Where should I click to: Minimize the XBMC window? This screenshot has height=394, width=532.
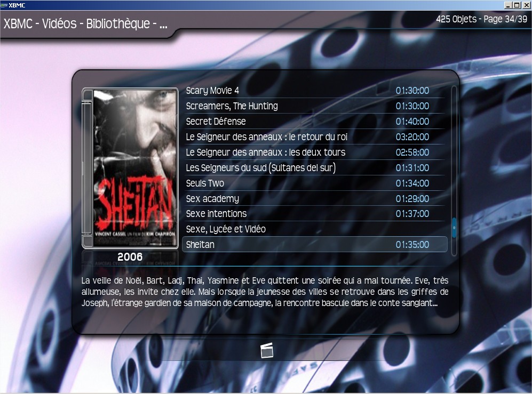(x=507, y=5)
